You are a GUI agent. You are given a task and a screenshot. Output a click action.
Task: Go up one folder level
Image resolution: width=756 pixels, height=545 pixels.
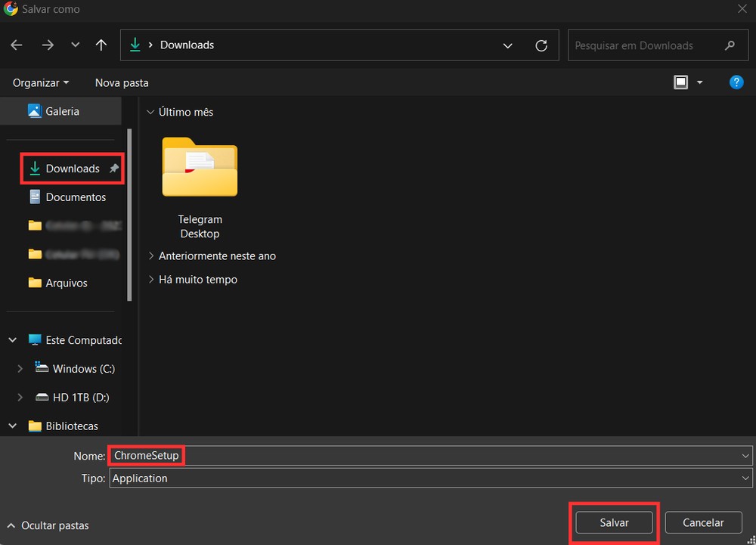101,45
